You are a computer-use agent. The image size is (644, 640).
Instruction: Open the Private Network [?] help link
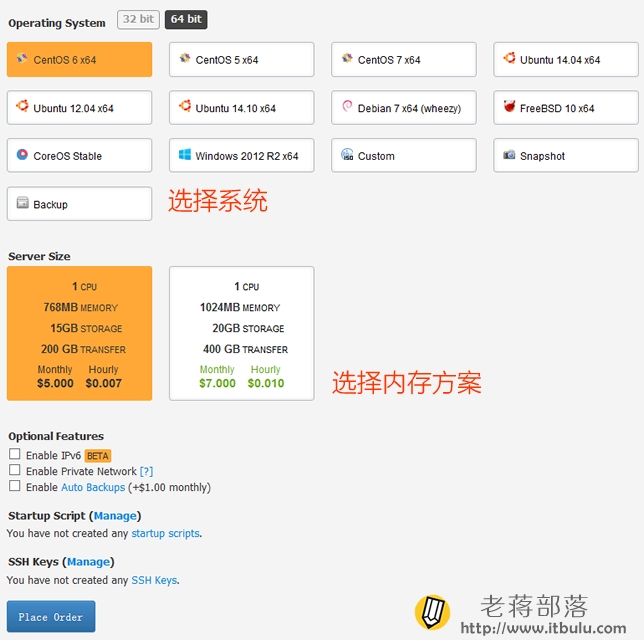pos(146,471)
